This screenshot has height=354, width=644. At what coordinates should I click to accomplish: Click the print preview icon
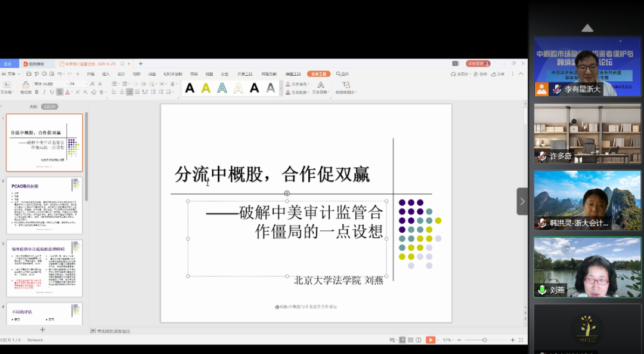52,73
